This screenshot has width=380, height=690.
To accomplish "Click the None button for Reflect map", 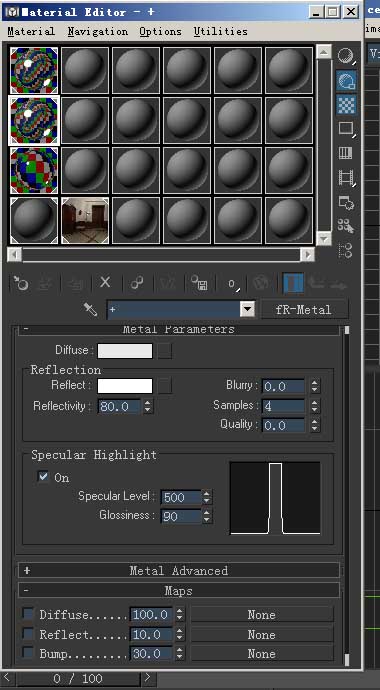I will pos(262,634).
